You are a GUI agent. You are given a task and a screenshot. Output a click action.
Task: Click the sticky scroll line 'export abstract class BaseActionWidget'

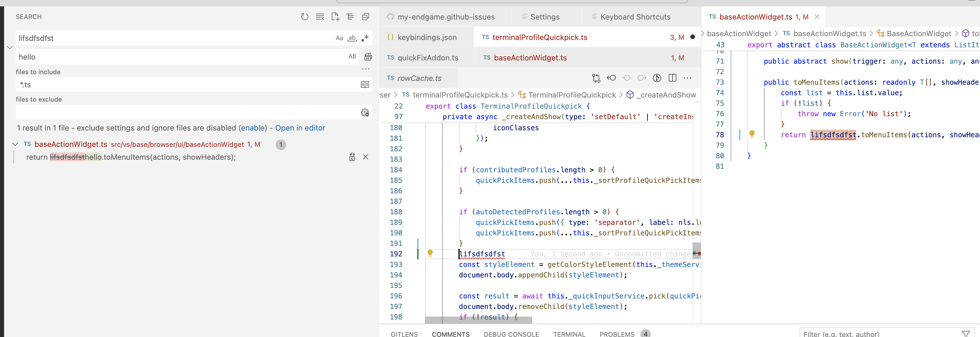pyautogui.click(x=841, y=45)
